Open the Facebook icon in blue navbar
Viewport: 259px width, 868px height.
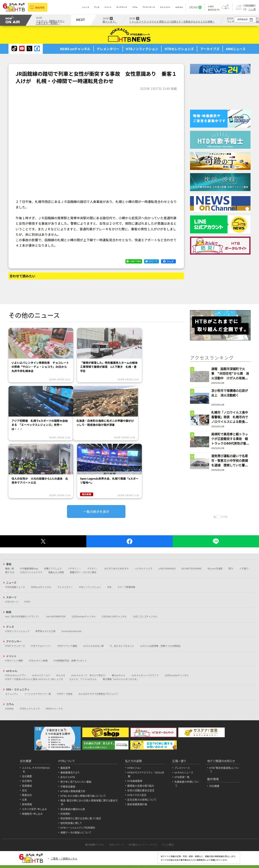pos(37,49)
